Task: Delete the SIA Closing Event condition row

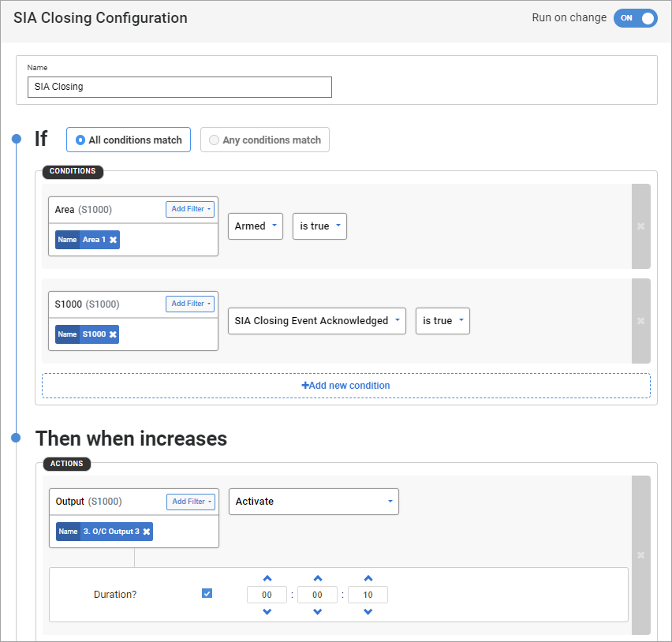Action: [640, 321]
